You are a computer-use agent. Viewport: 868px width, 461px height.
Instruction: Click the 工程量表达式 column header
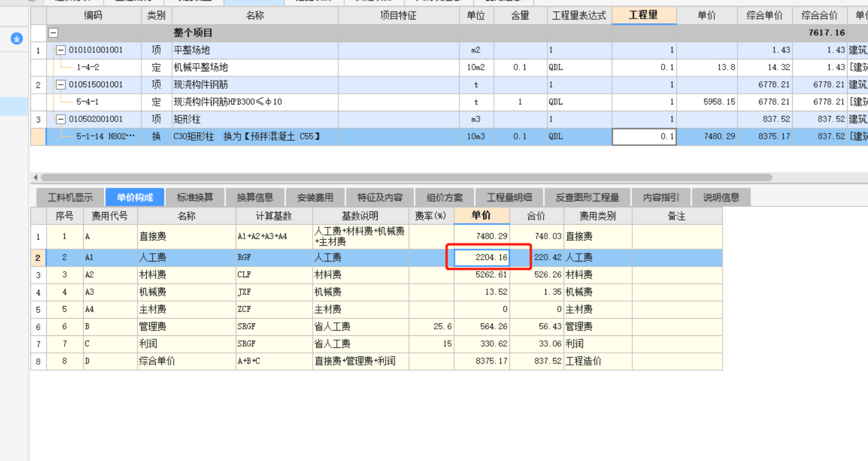tap(579, 16)
